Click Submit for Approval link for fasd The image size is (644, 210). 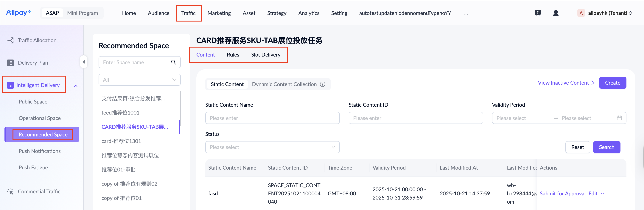562,194
